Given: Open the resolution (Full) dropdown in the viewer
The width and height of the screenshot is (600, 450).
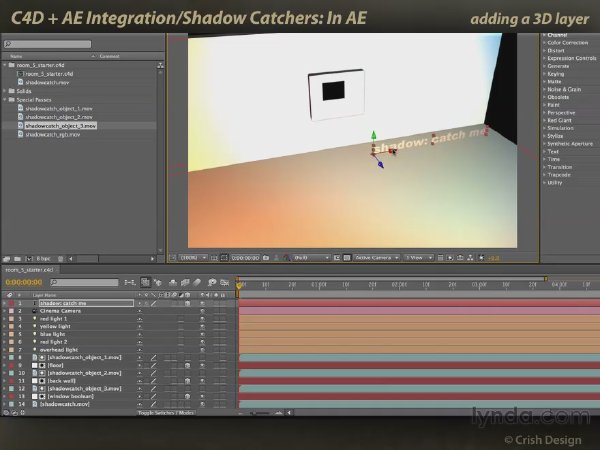Looking at the screenshot, I should pyautogui.click(x=311, y=258).
